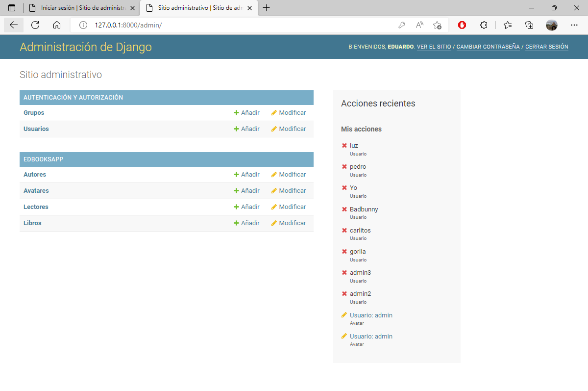Open saved passwords key icon
Image resolution: width=588 pixels, height=391 pixels.
pos(401,25)
